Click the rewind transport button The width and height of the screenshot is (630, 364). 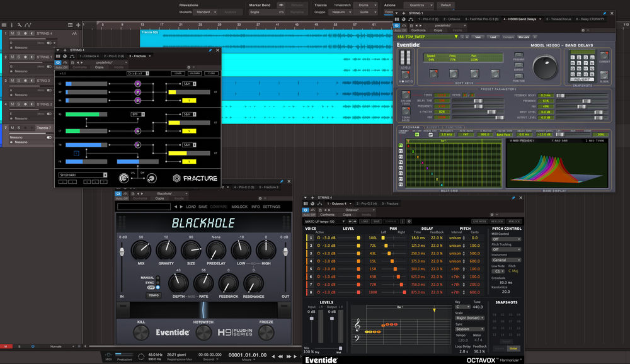coord(280,356)
